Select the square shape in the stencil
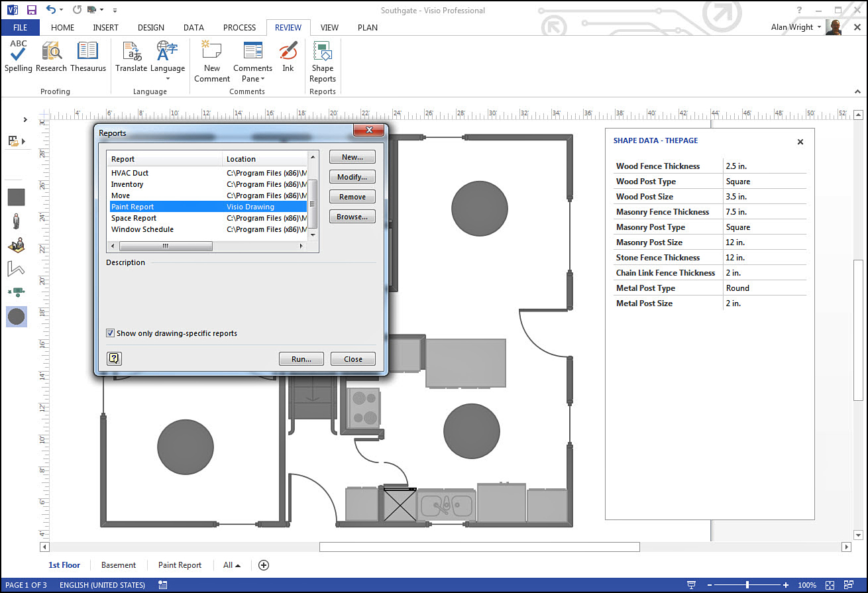The width and height of the screenshot is (868, 593). 16,197
